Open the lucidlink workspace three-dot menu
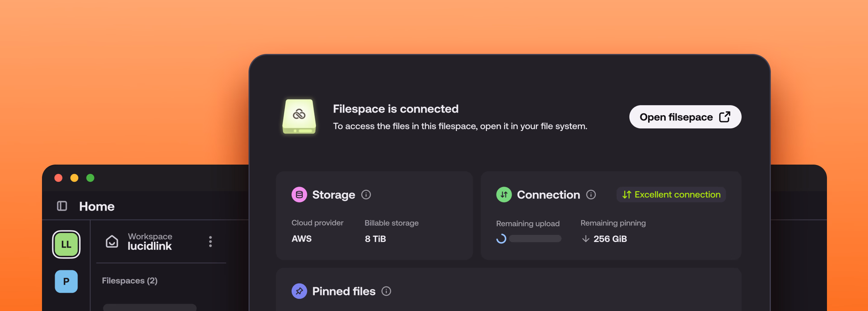Screen dimensions: 868x311 coord(210,241)
